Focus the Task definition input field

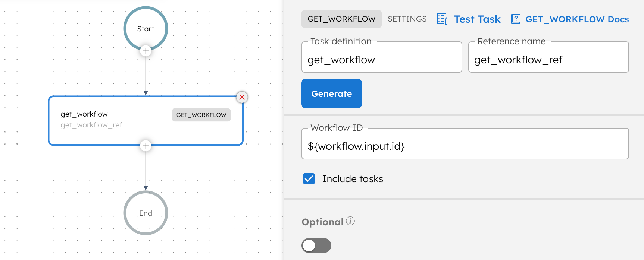click(x=382, y=57)
